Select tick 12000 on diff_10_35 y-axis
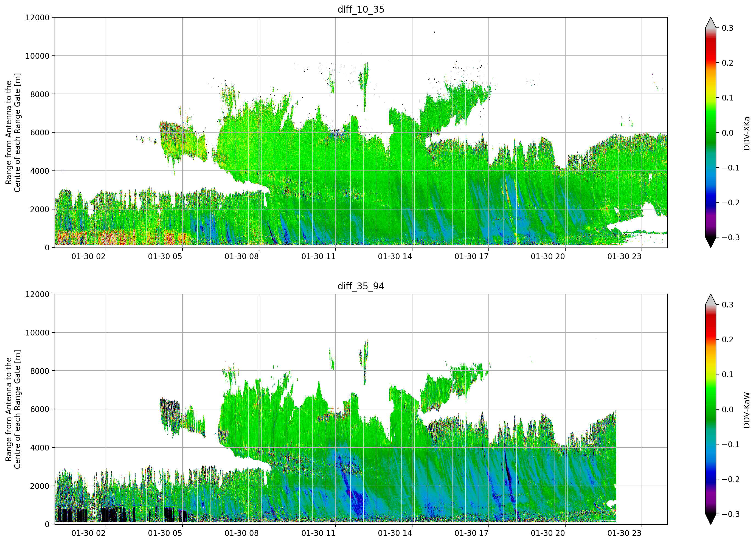This screenshot has width=756, height=543. [x=37, y=17]
